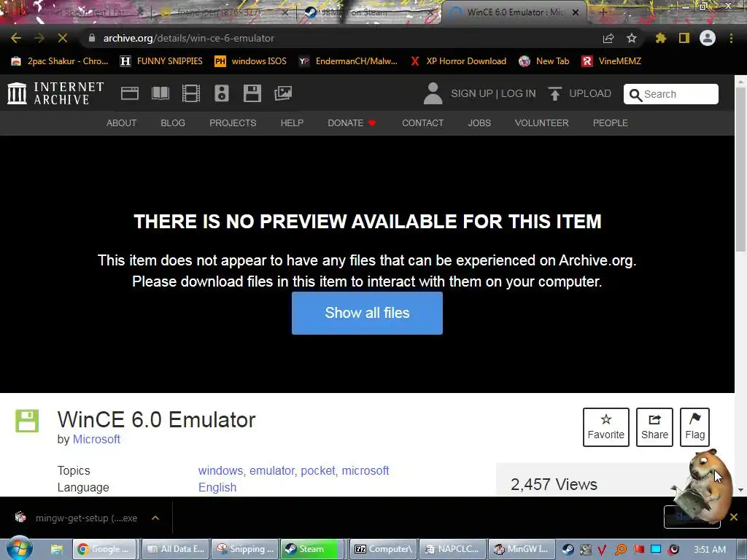Click the UPLOAD button
Viewport: 747px width, 560px height.
579,93
